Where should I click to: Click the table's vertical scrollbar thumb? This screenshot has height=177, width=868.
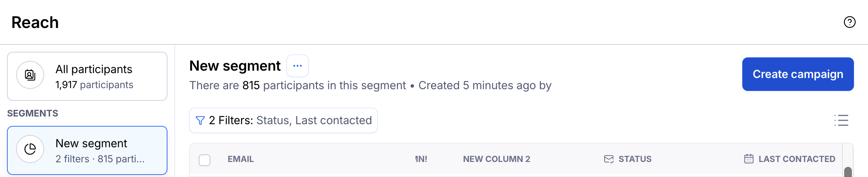848,172
